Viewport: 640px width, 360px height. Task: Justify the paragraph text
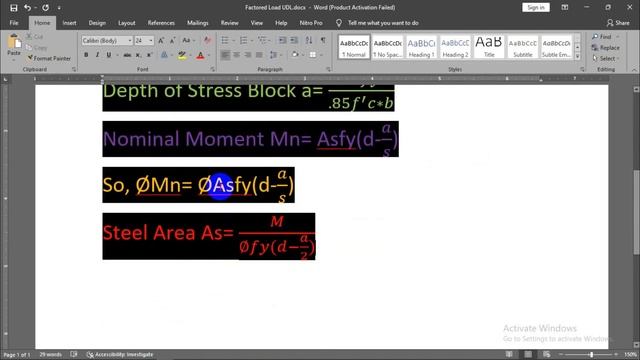click(x=259, y=55)
